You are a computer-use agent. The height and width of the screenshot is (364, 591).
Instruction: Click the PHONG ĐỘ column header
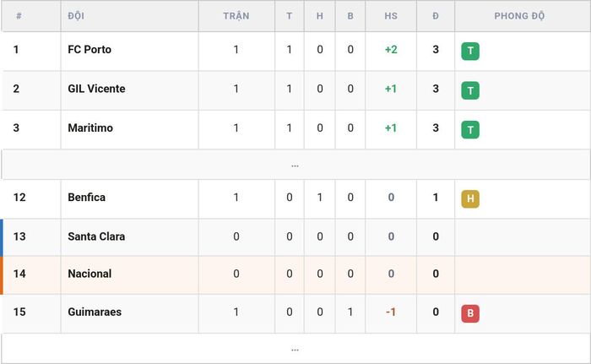pos(519,16)
